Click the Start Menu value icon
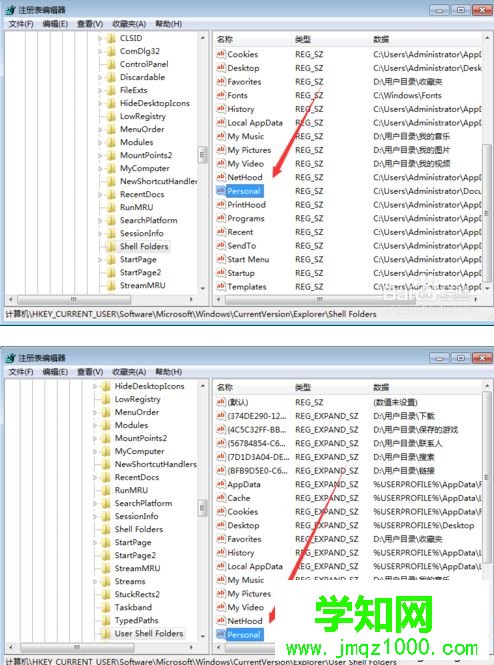This screenshot has width=494, height=665. click(x=220, y=259)
